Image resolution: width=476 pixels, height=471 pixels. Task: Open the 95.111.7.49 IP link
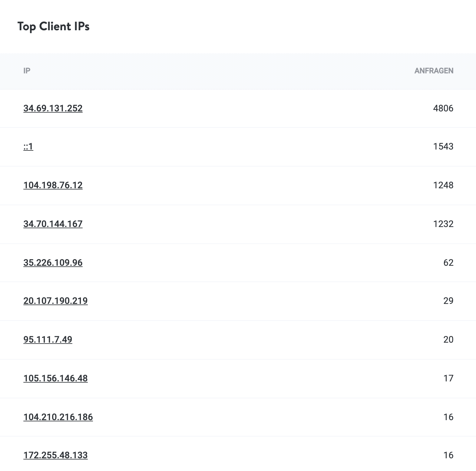(x=48, y=340)
